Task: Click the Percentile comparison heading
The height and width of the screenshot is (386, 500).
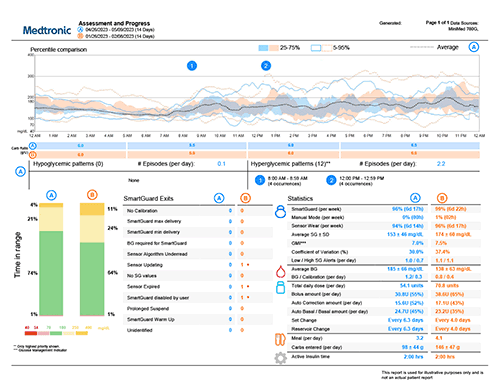Action: tap(59, 50)
